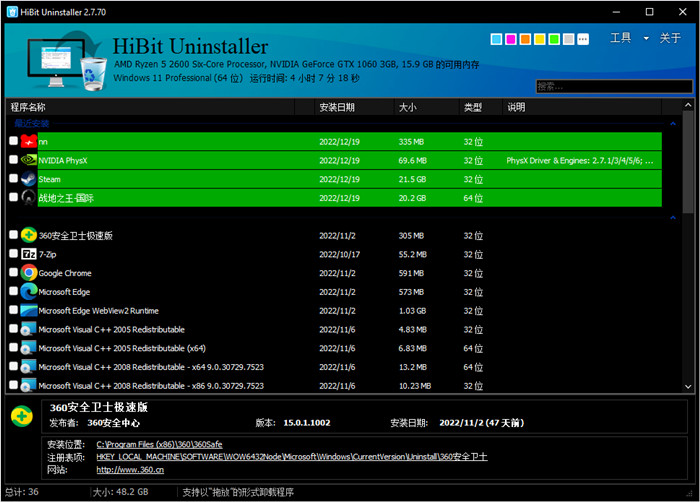Click the Steam program icon
Image resolution: width=700 pixels, height=502 pixels.
pyautogui.click(x=29, y=179)
